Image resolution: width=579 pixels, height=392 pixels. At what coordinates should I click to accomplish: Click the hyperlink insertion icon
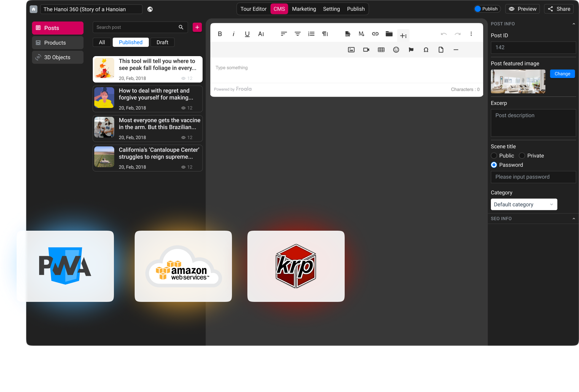pos(375,34)
